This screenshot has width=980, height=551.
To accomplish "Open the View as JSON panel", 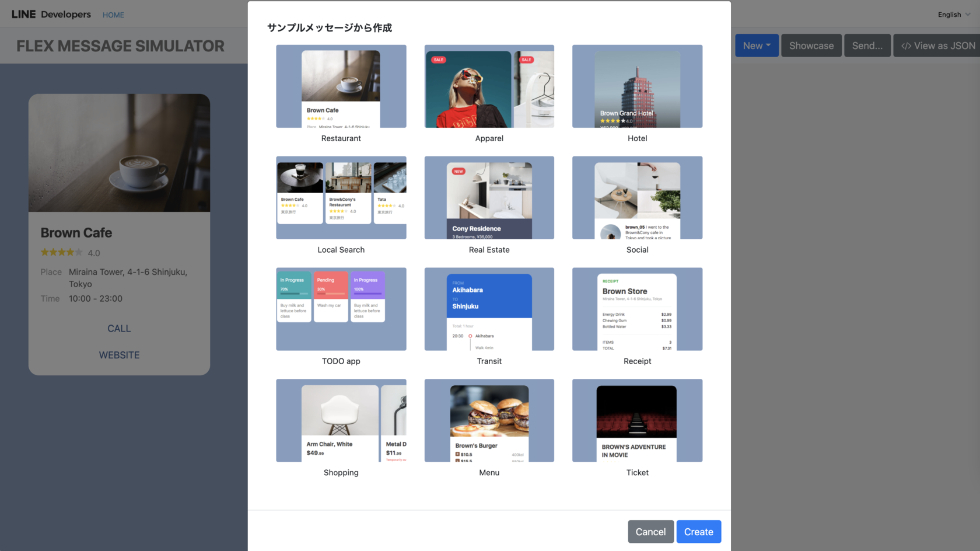I will click(936, 45).
